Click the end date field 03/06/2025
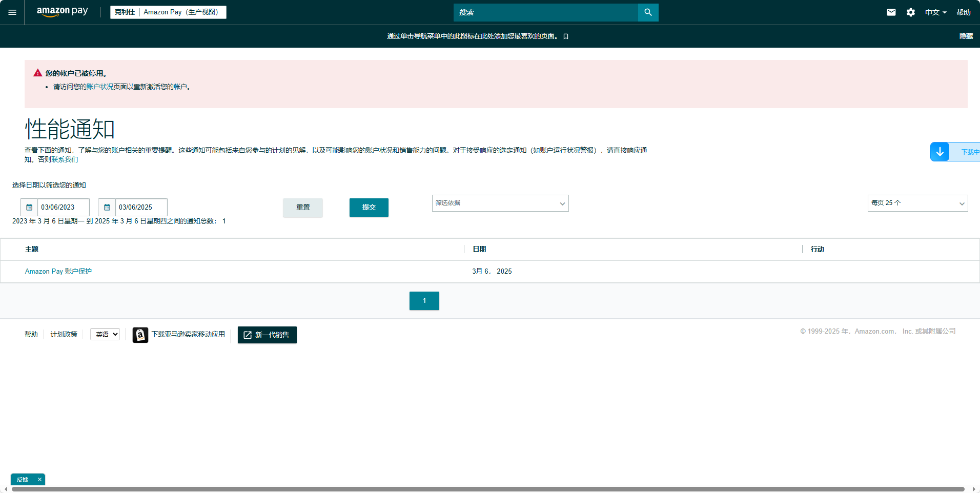 click(141, 207)
